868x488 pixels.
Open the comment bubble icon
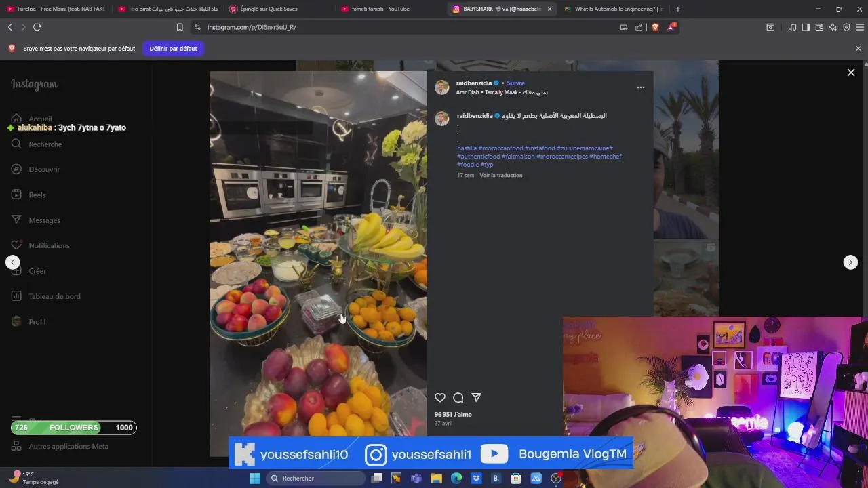[x=458, y=398]
